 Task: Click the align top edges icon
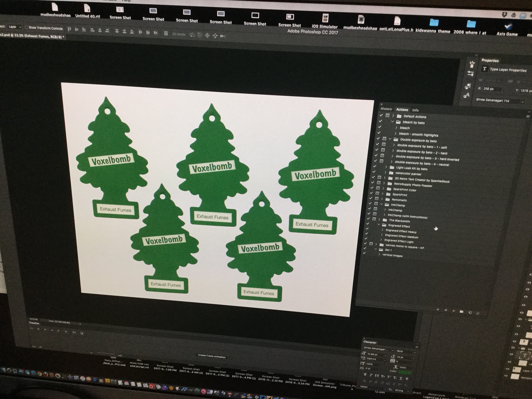69,29
